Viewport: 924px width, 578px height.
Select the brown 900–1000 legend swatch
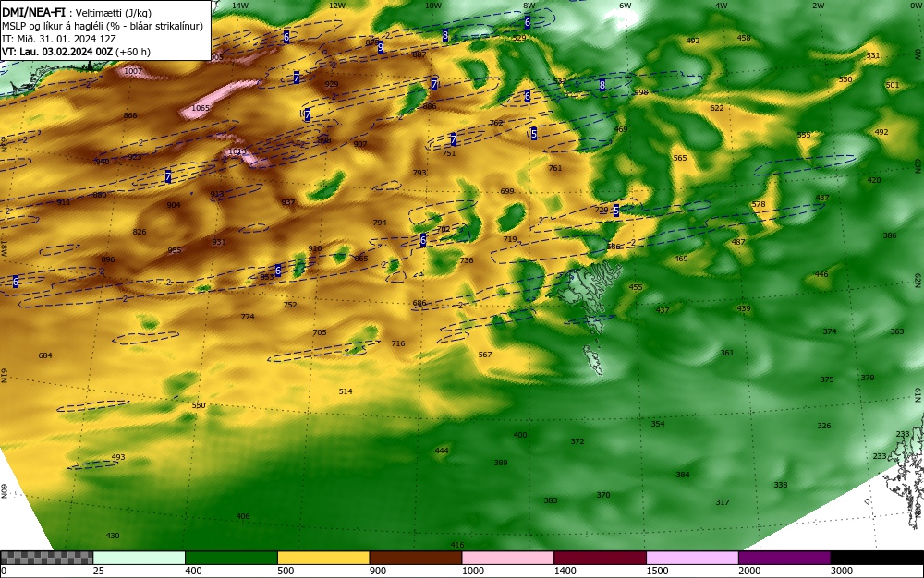[x=416, y=558]
